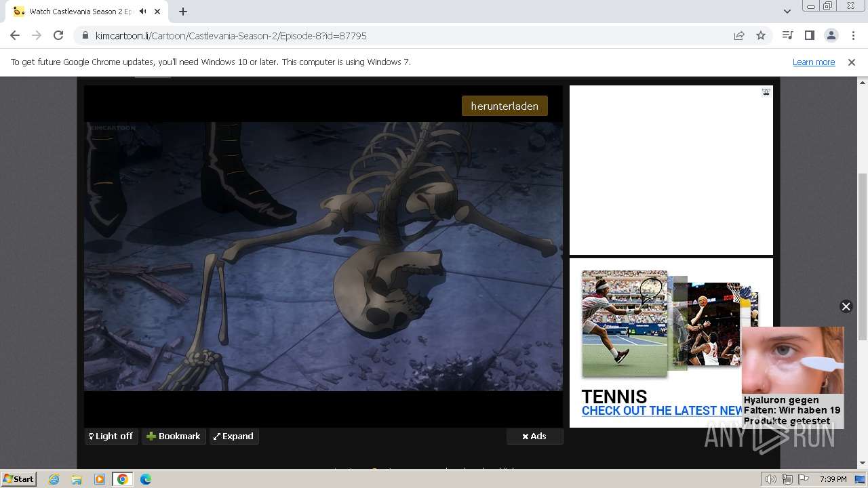Open network tray icon
The height and width of the screenshot is (488, 868).
[x=787, y=479]
